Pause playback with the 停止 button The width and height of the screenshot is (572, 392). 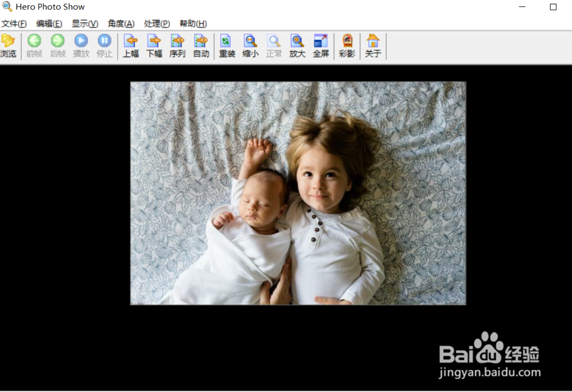pyautogui.click(x=104, y=46)
